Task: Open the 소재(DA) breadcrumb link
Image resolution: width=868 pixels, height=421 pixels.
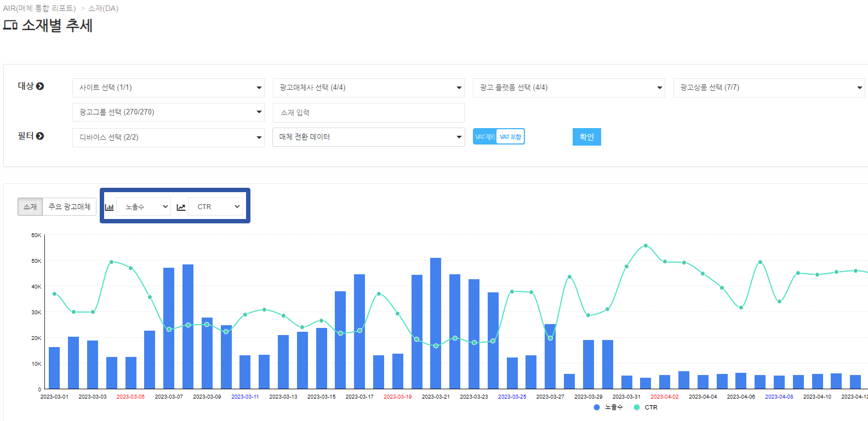Action: (103, 8)
